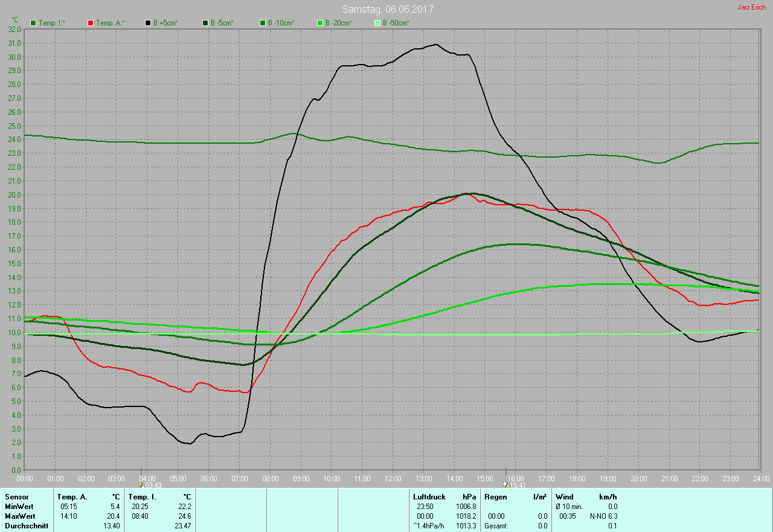Click the minimum pressure value 1006.8
This screenshot has width=773, height=532.
pyautogui.click(x=466, y=506)
